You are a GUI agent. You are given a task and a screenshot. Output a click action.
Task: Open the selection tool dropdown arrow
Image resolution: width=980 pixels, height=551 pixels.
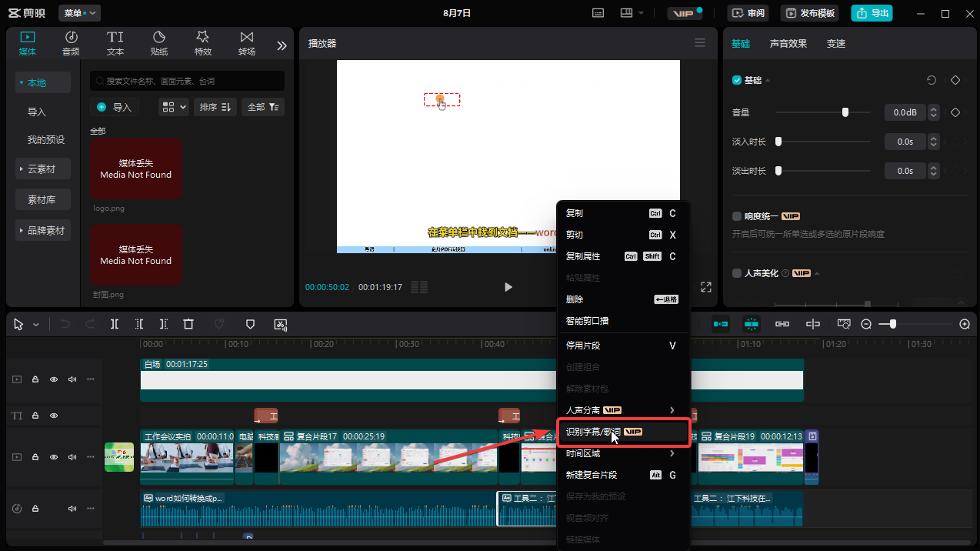pyautogui.click(x=36, y=325)
